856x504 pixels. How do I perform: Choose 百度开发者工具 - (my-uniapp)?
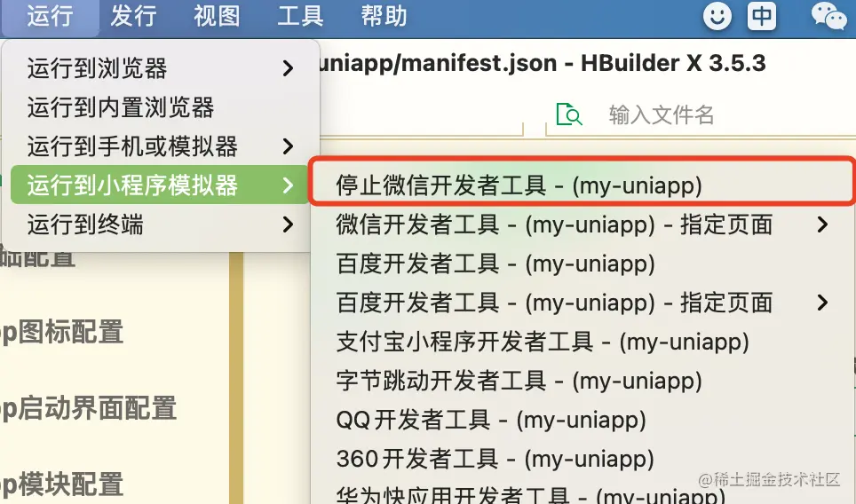pyautogui.click(x=582, y=264)
